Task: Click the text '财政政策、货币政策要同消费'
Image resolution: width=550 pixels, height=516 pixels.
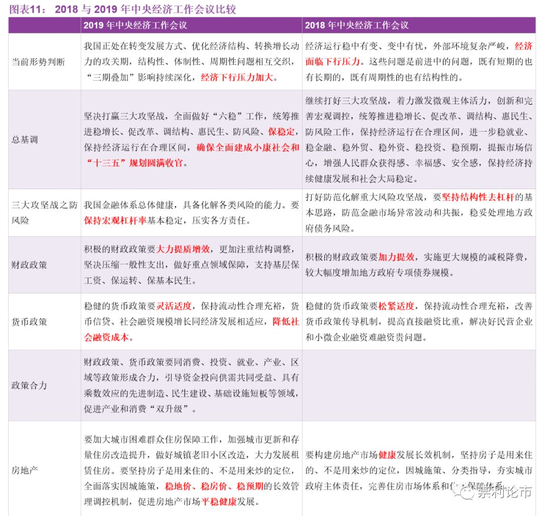Action: coord(142,362)
